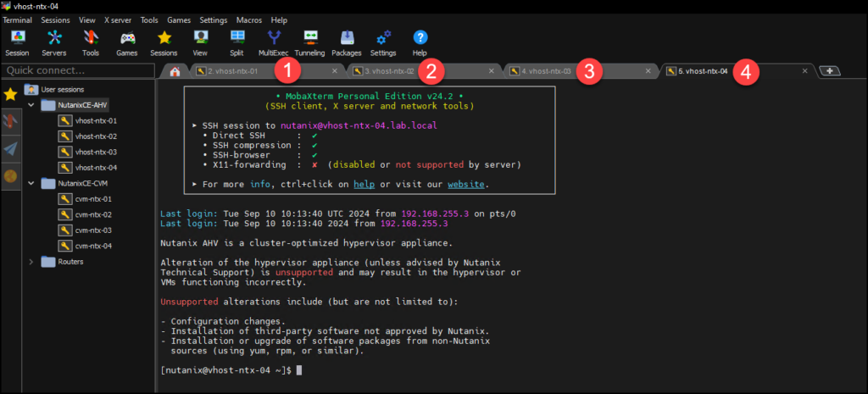Click the User sessions root icon
The image size is (868, 394).
[x=32, y=89]
